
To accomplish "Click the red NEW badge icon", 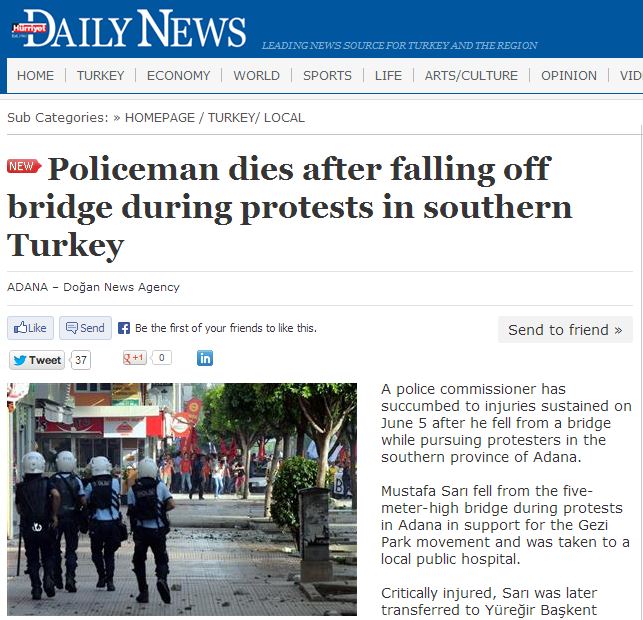I will coord(24,166).
